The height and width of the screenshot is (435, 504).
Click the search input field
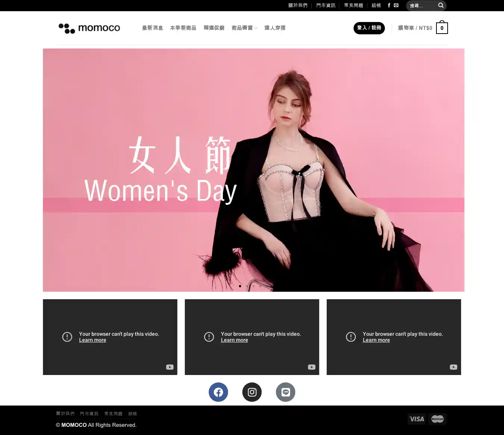(422, 6)
